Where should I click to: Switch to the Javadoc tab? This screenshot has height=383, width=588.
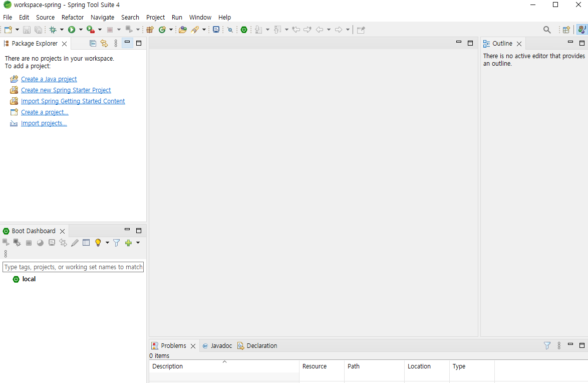pyautogui.click(x=217, y=345)
